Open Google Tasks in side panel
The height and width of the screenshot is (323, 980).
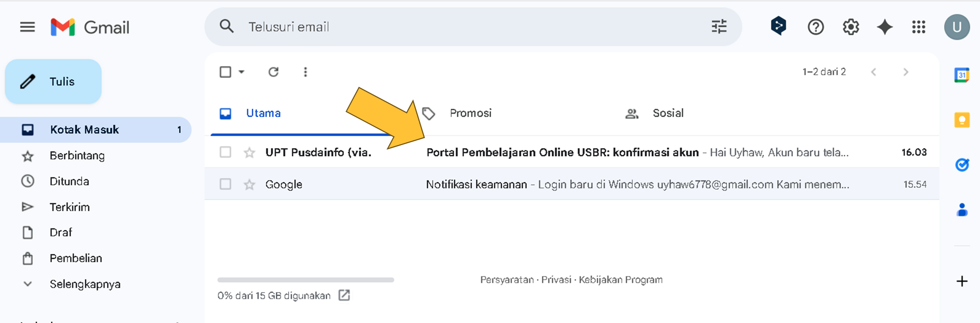click(961, 165)
